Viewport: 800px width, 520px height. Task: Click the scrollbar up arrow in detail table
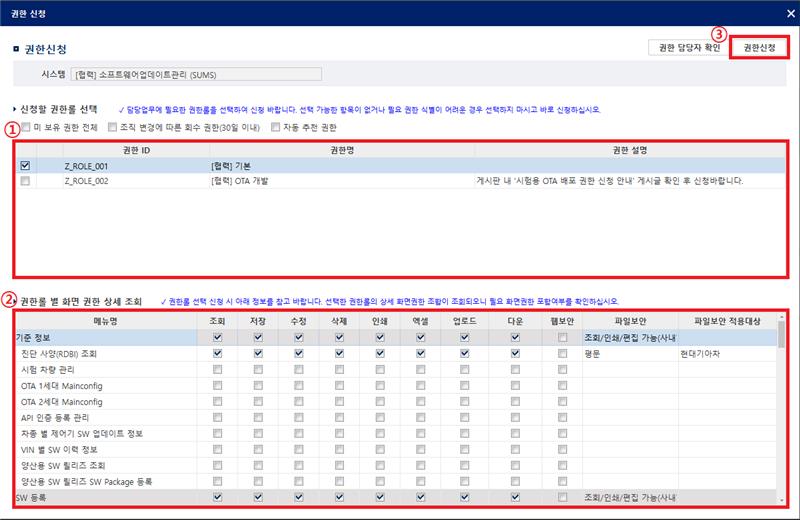(x=781, y=317)
